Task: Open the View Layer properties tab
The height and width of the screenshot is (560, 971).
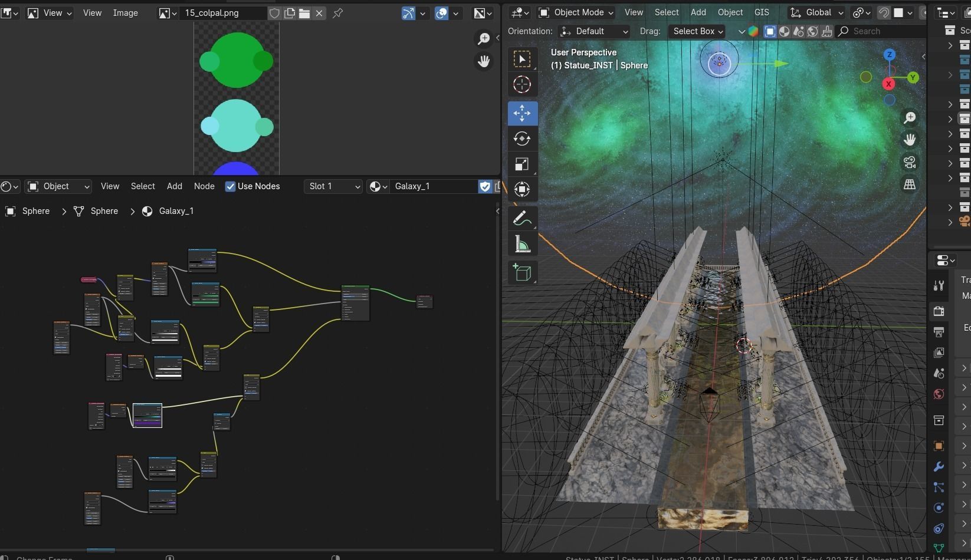Action: (939, 353)
